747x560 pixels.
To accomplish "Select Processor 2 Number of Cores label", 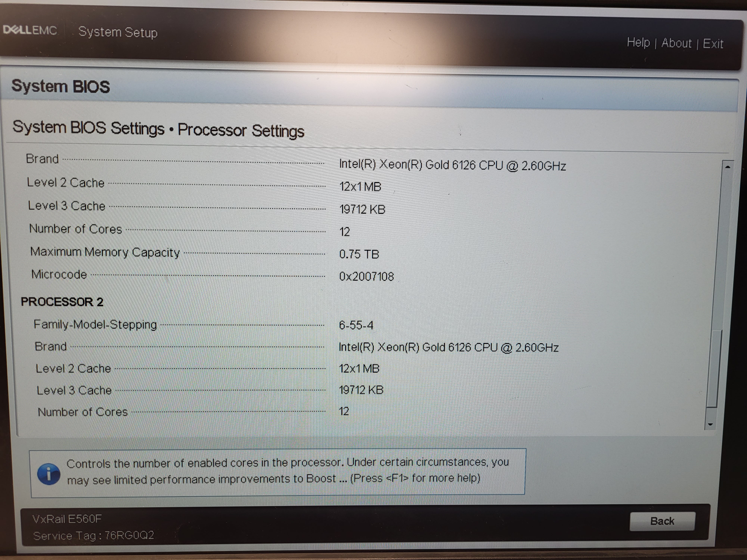I will (83, 412).
